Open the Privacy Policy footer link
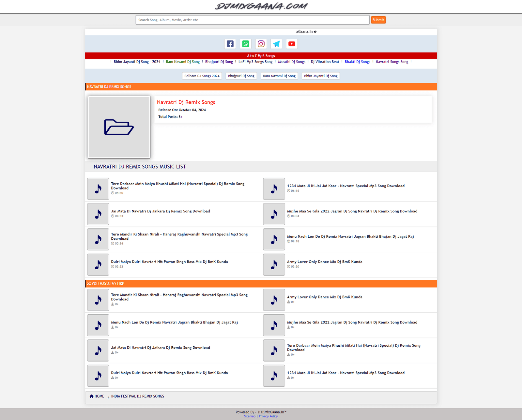Viewport: 522px width, 420px height. (268, 416)
